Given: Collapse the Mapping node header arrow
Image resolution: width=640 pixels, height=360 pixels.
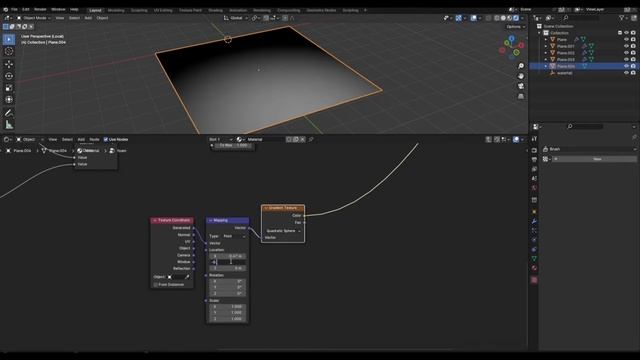Looking at the screenshot, I should pos(210,220).
